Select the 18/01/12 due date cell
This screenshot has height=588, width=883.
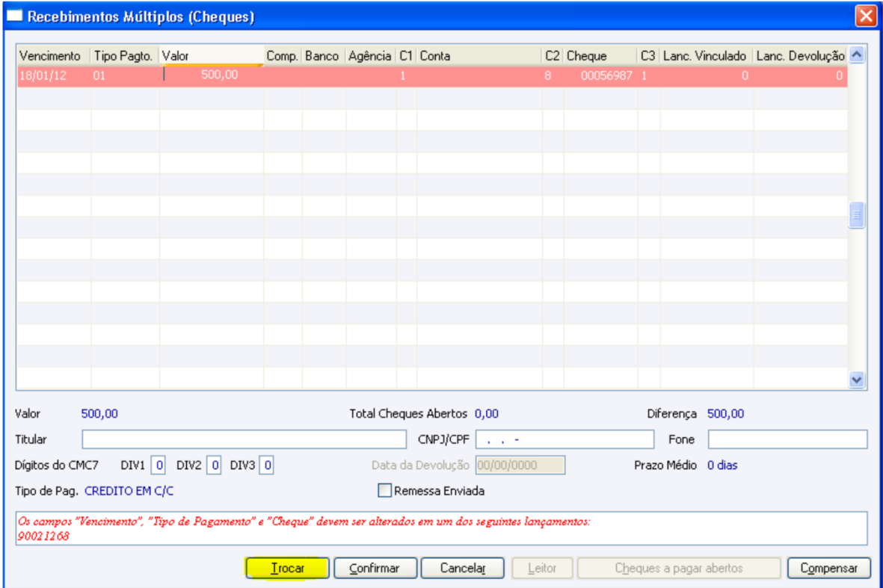54,75
